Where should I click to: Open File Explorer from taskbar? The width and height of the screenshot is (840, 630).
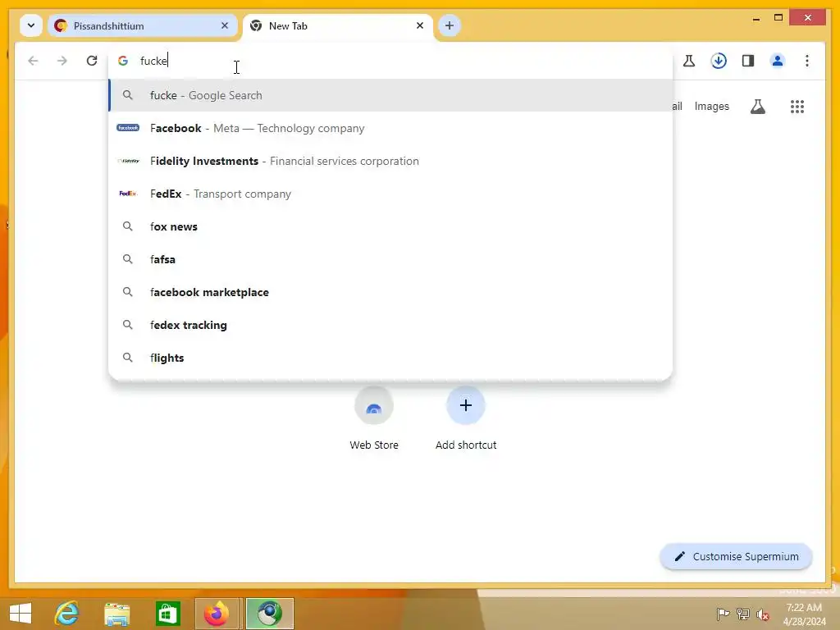click(116, 614)
